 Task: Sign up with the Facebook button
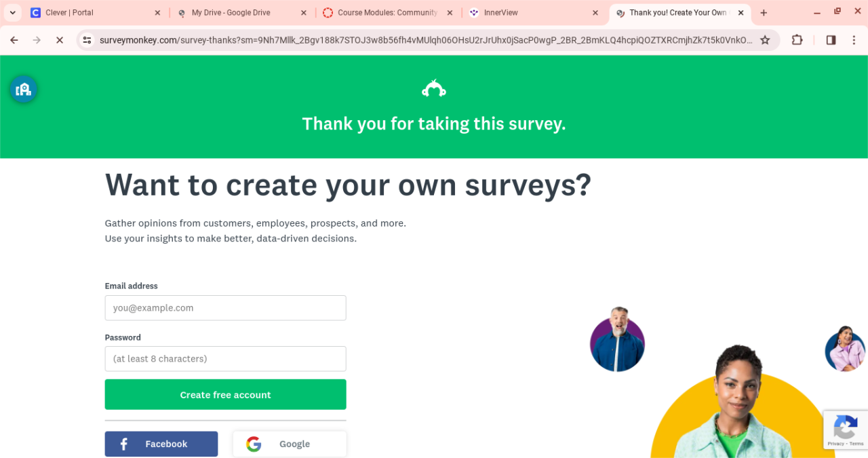pyautogui.click(x=161, y=444)
